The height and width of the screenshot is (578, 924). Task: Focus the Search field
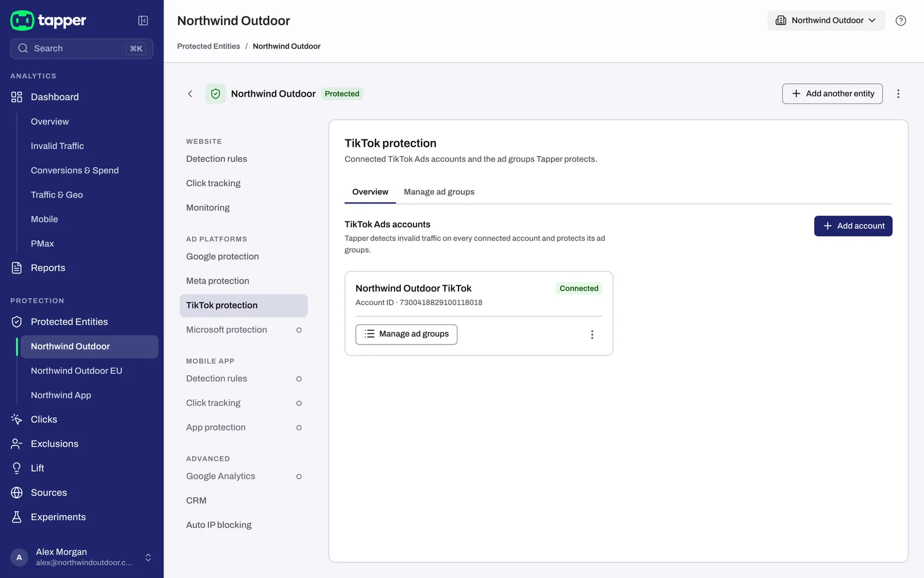[81, 49]
